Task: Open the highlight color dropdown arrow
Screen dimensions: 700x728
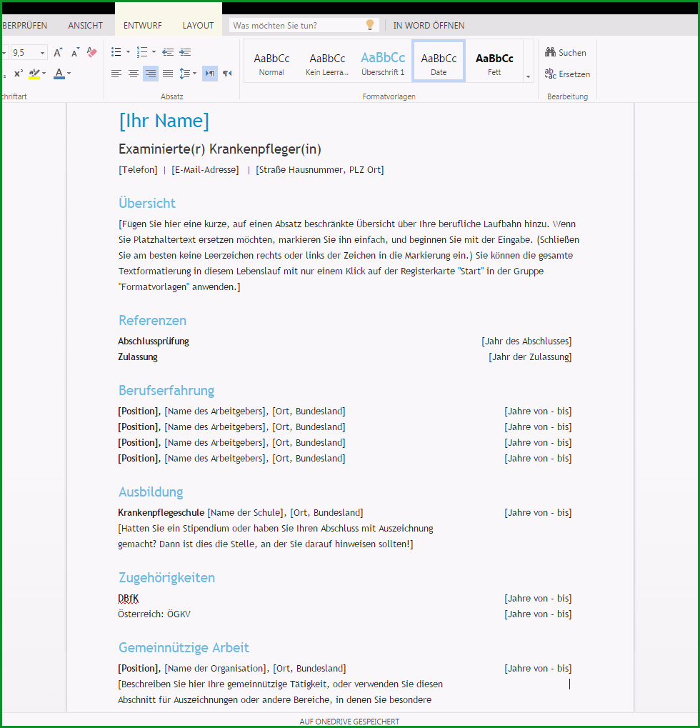Action: 44,74
